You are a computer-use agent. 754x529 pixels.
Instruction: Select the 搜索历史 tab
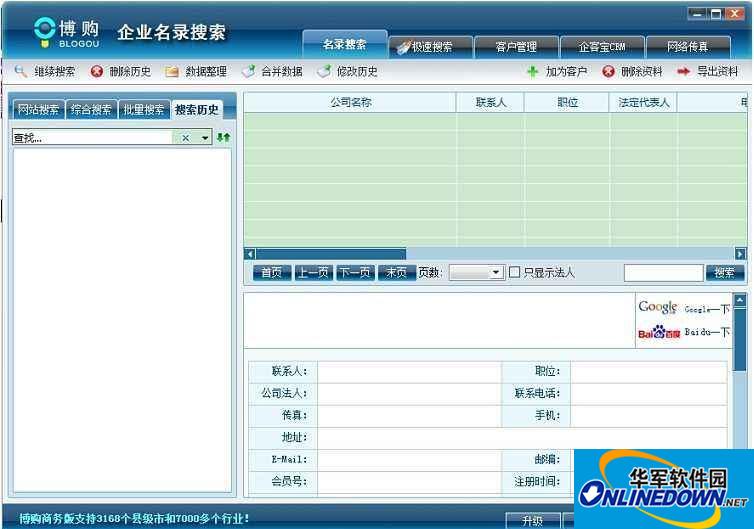[x=197, y=110]
